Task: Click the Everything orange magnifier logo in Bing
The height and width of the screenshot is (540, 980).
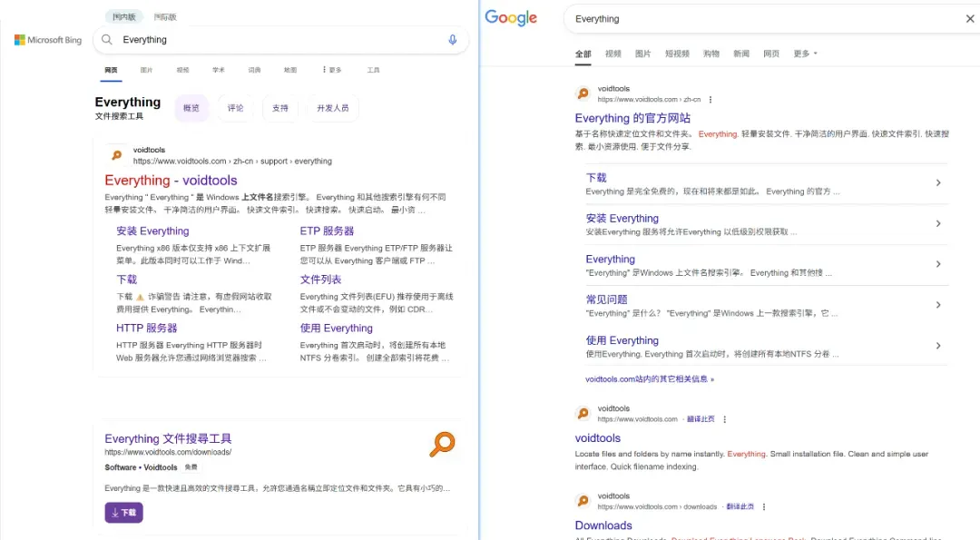Action: [x=442, y=445]
